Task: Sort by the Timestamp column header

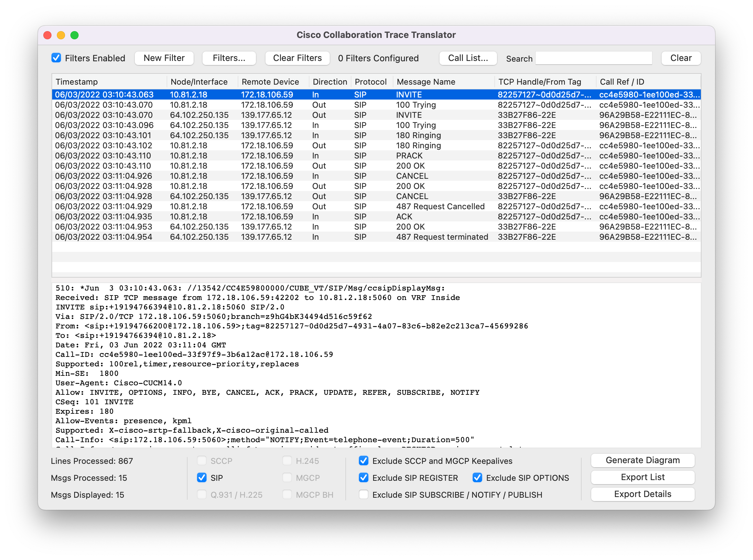Action: tap(109, 82)
